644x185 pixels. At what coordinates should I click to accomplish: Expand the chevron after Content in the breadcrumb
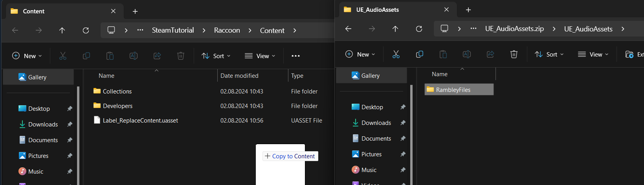point(295,30)
